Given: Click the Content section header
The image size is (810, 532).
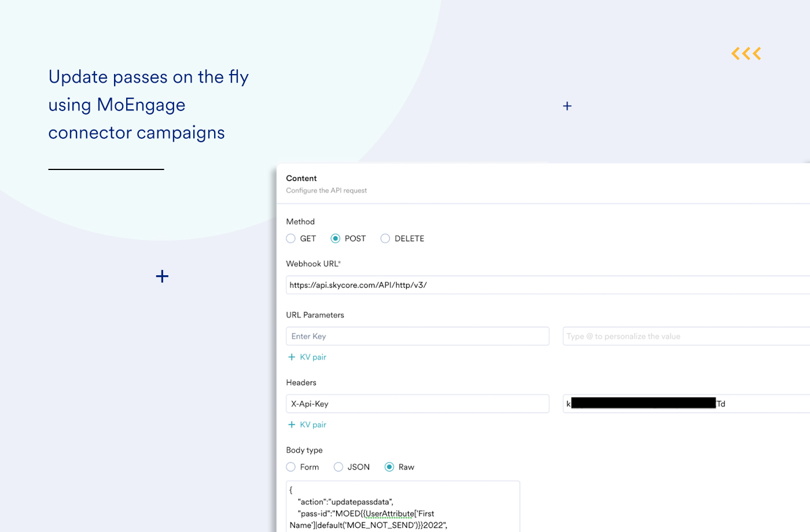Looking at the screenshot, I should point(301,178).
